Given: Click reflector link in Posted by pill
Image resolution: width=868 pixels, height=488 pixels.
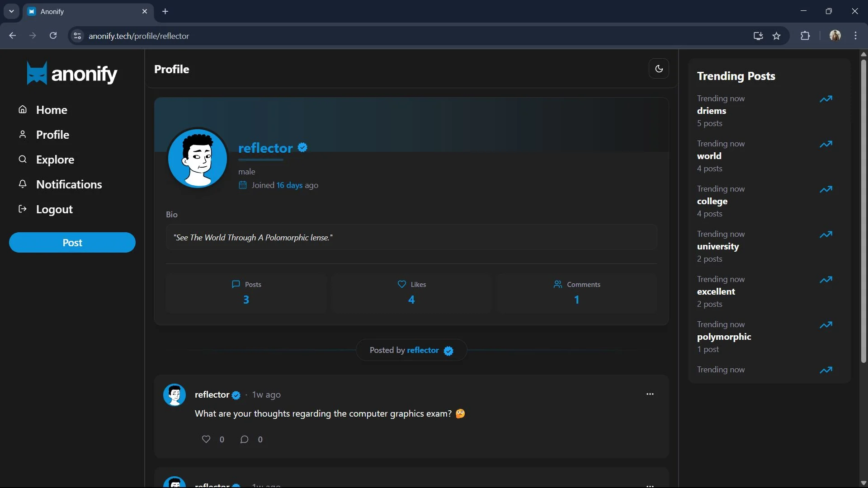Looking at the screenshot, I should click(423, 350).
